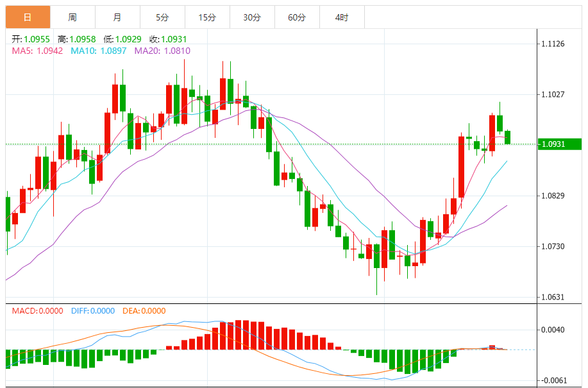
Task: Click the MACD:0.0000 indicator label
Action: pos(37,311)
